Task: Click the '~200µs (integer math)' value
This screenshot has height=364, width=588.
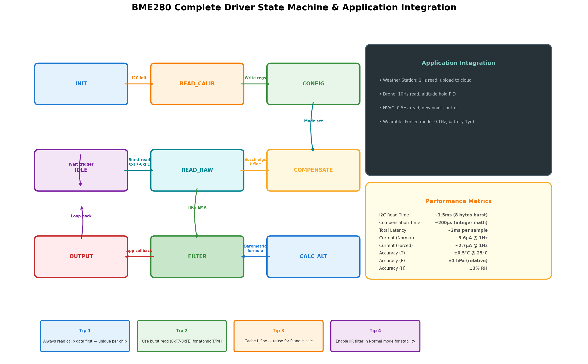Action: [x=461, y=223]
